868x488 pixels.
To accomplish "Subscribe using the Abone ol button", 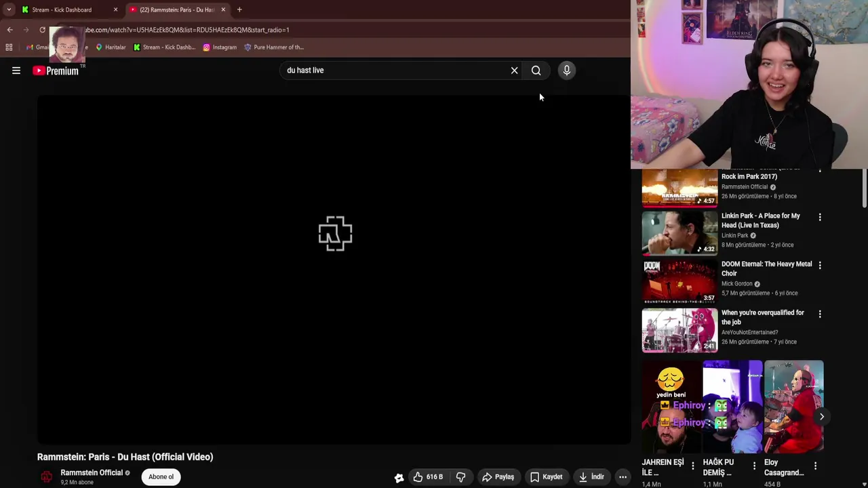I will (161, 476).
